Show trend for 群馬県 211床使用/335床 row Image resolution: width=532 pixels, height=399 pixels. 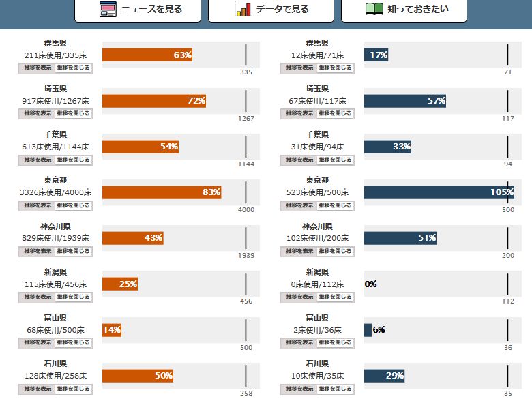click(37, 68)
